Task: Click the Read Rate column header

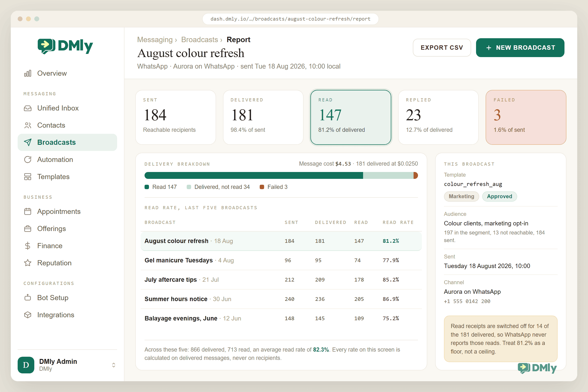Action: coord(398,222)
